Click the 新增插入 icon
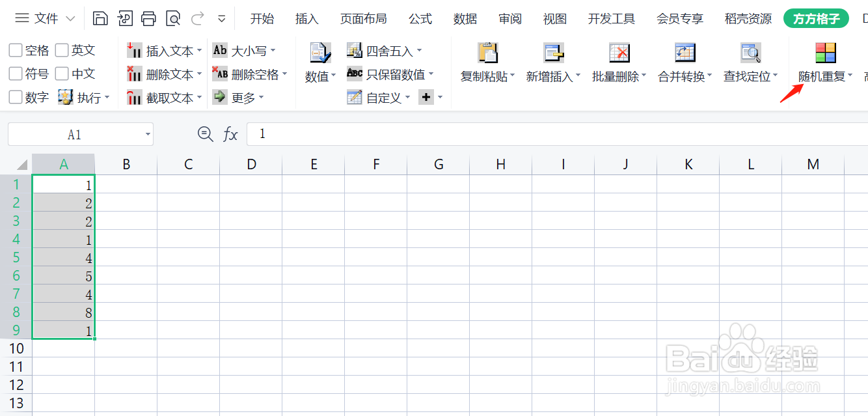The image size is (868, 416). coord(554,53)
